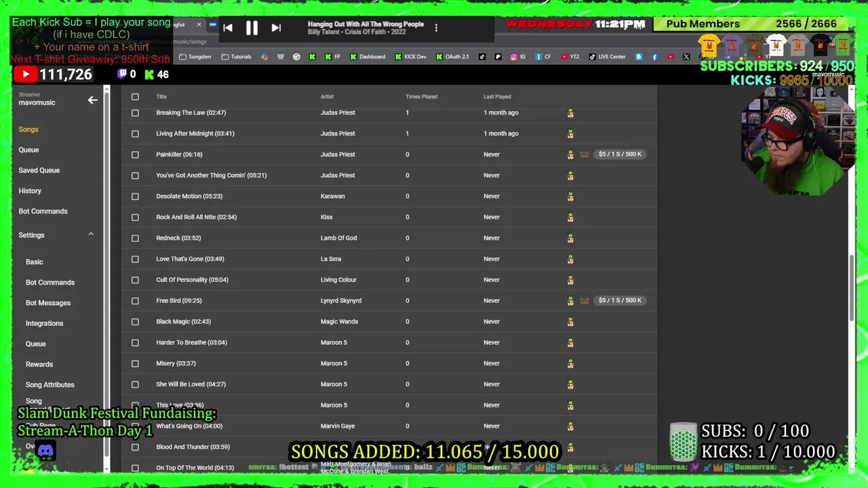
Task: Open the Kick FP bookmark
Action: click(333, 57)
